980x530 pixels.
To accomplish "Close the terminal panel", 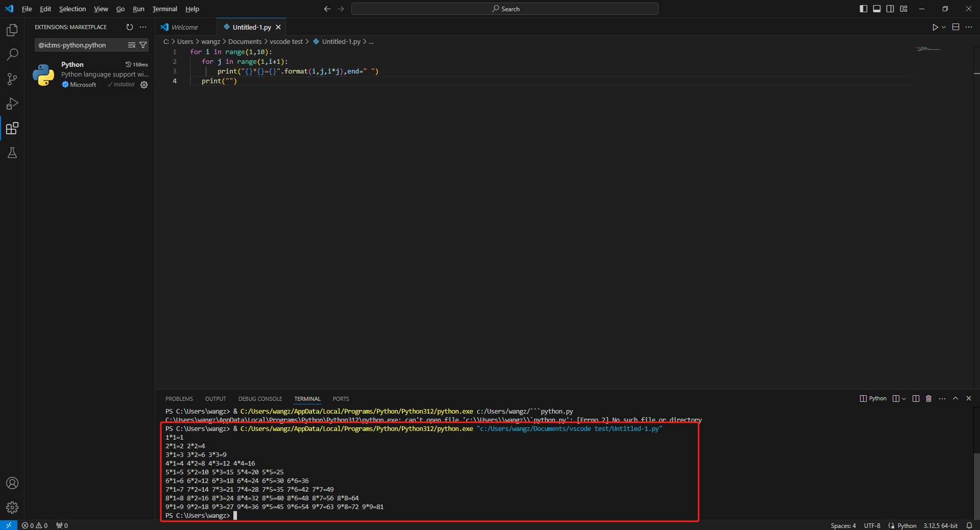I will point(969,398).
